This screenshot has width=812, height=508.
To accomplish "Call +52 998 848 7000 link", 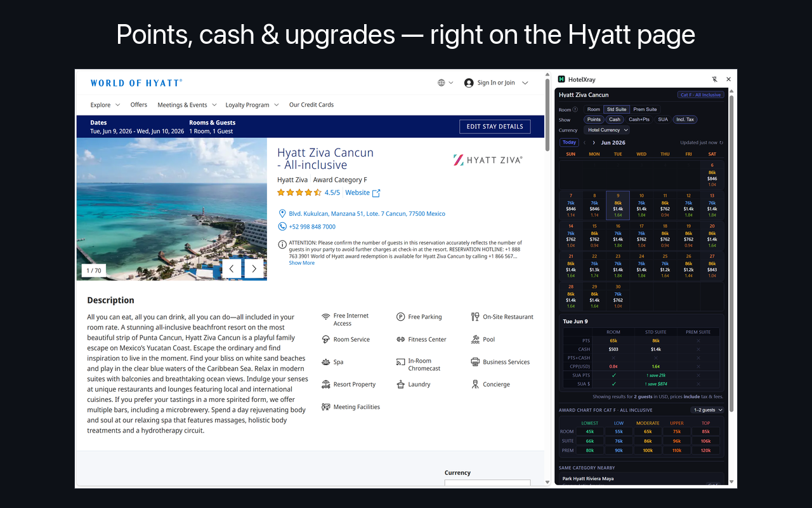I will [312, 227].
